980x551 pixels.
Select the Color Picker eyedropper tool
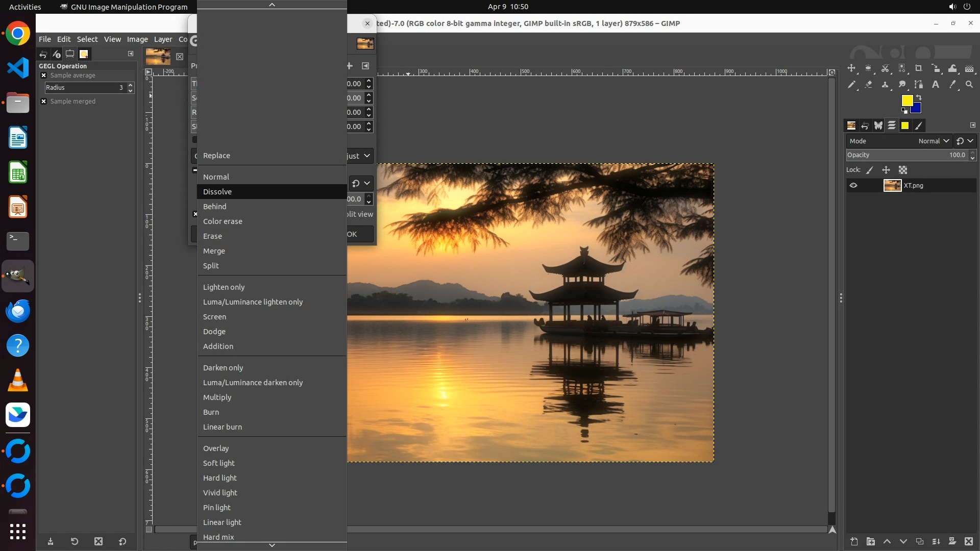coord(952,85)
